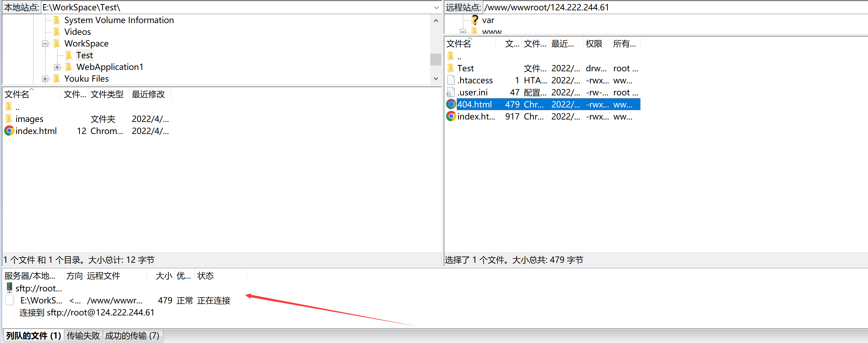
Task: Click the local tree scrollbar down arrow
Action: (436, 79)
